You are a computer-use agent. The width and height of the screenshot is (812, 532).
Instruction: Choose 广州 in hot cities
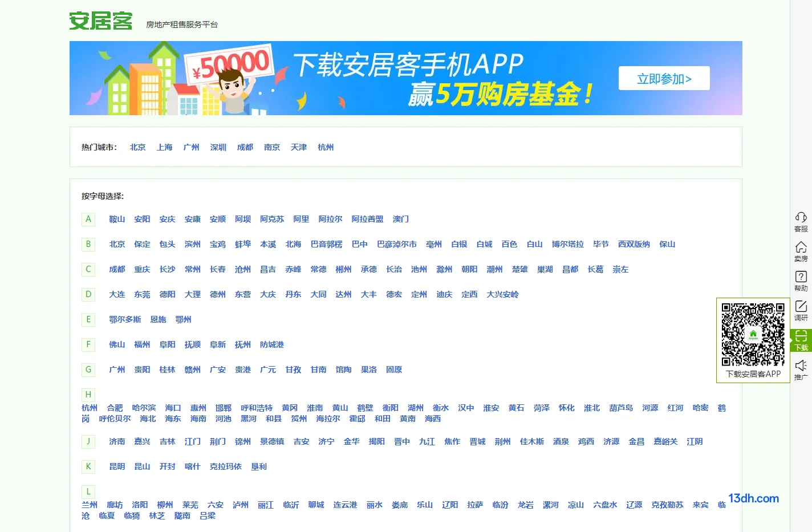(x=191, y=147)
